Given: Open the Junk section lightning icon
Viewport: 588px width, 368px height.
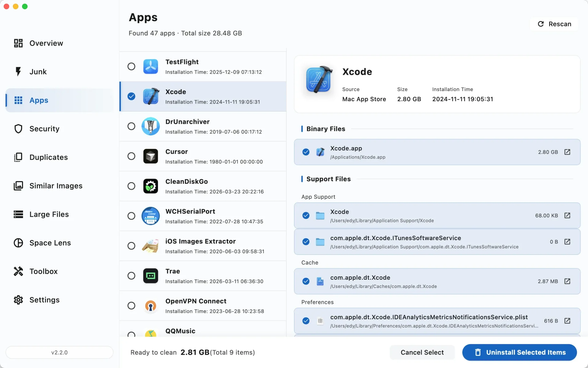Looking at the screenshot, I should [x=18, y=71].
